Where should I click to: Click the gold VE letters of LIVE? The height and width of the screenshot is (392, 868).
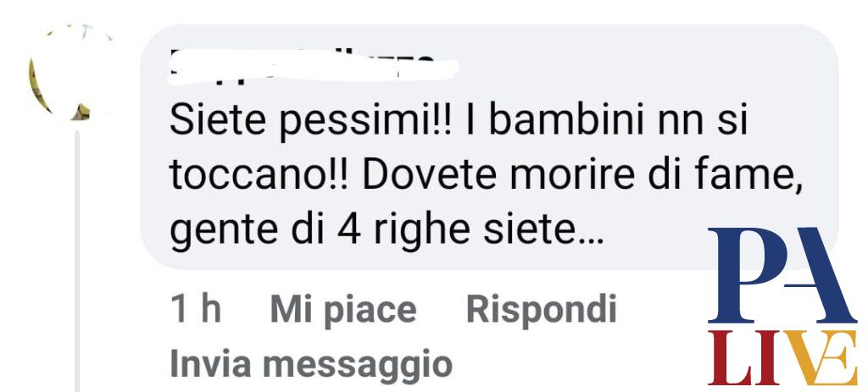click(819, 357)
